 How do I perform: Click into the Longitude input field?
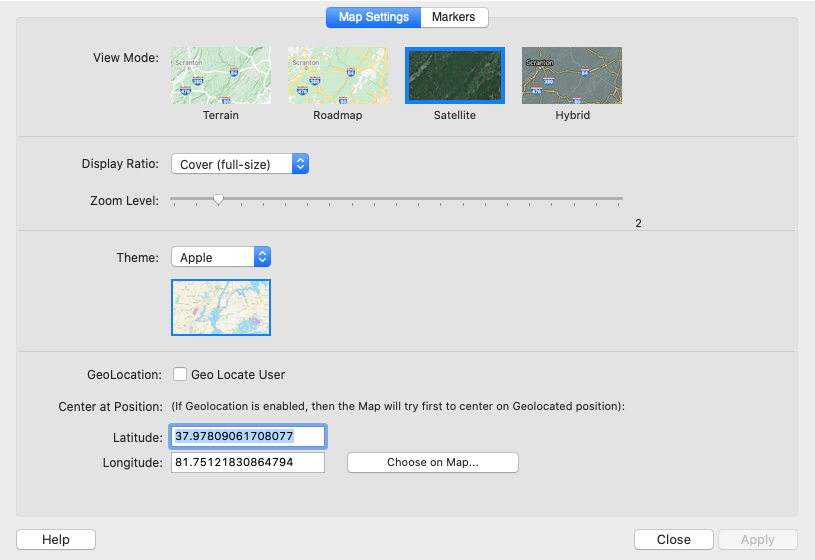248,462
